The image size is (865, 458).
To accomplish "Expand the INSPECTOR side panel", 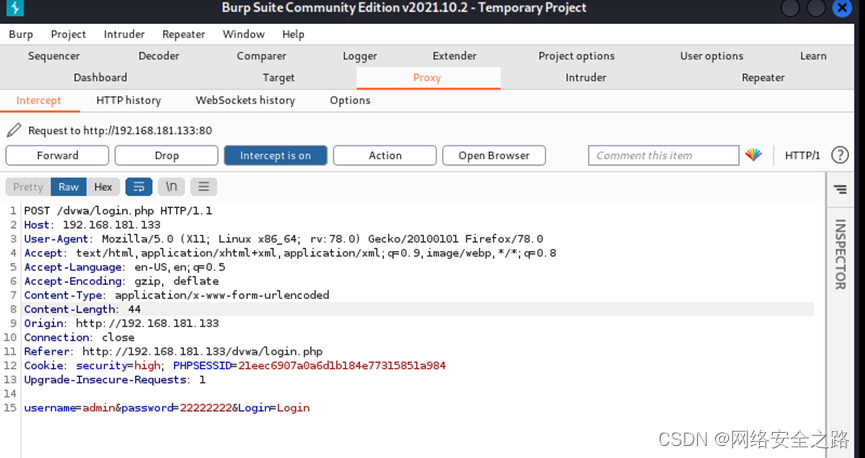I will (840, 254).
